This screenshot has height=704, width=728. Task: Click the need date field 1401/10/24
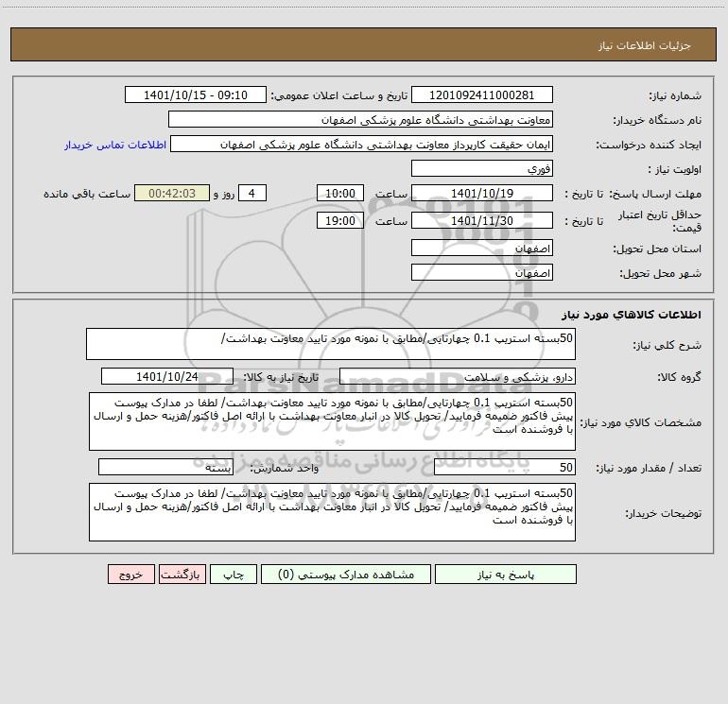(x=167, y=376)
